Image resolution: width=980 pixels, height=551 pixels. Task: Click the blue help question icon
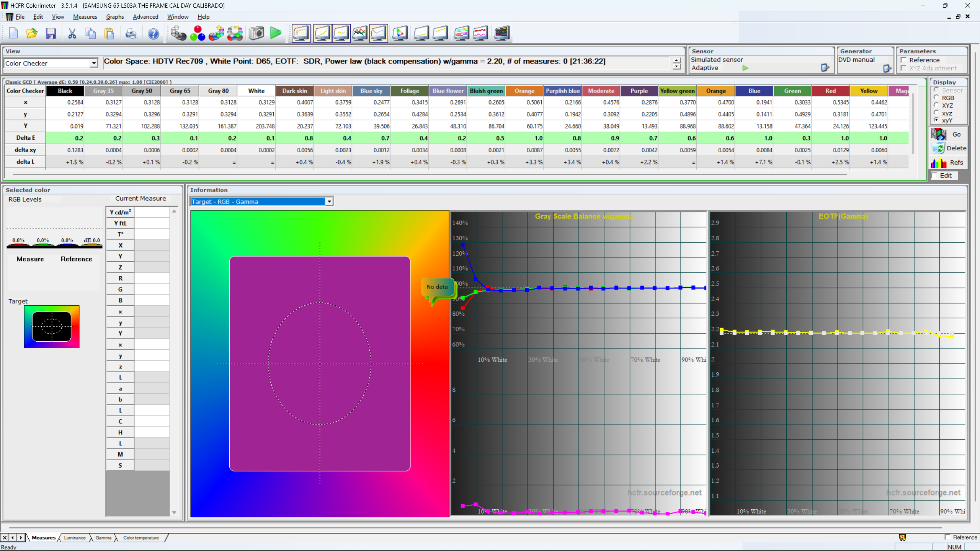pyautogui.click(x=153, y=33)
